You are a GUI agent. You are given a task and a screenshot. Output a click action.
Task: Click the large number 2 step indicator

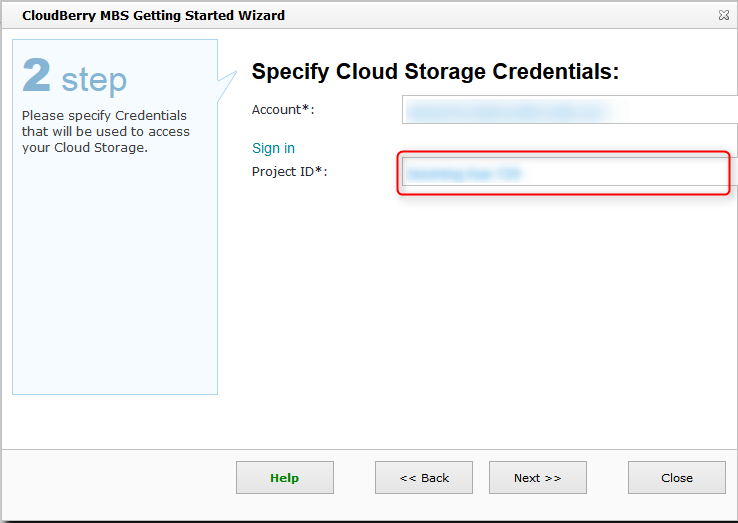point(36,75)
